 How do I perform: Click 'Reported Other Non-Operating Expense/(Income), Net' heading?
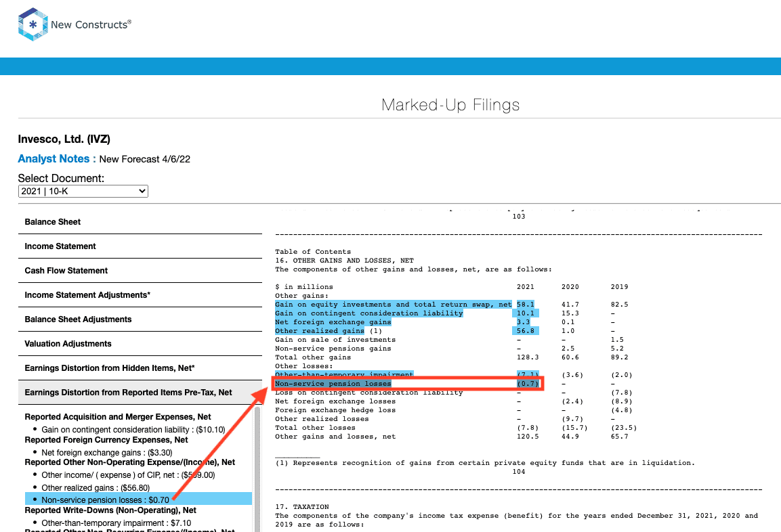(129, 462)
